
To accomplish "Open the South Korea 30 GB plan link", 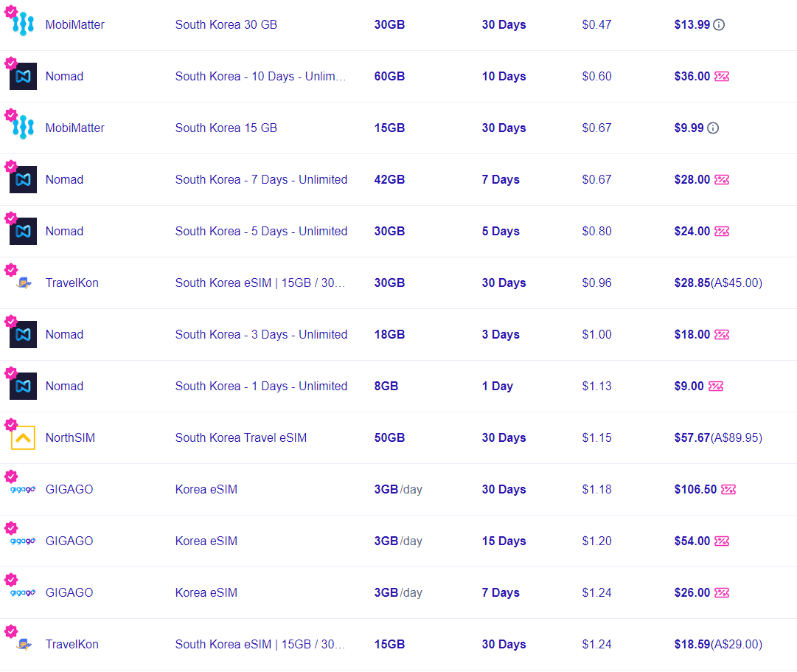I will click(226, 24).
